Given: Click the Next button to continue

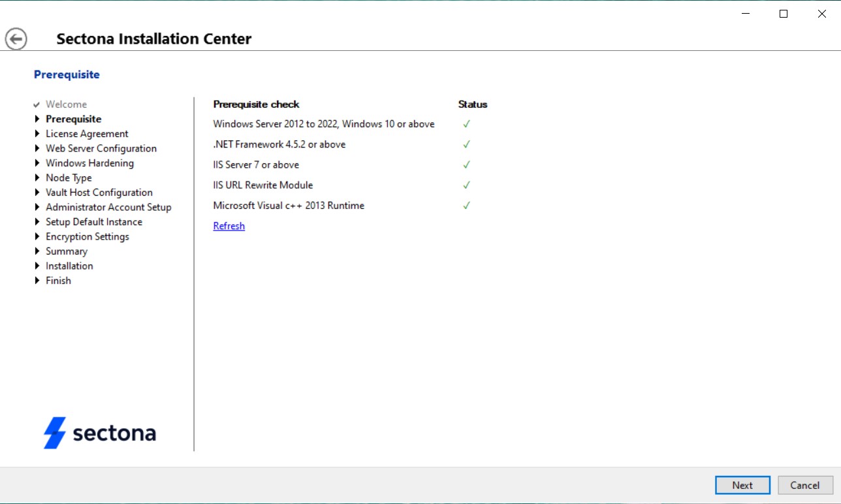Looking at the screenshot, I should coord(742,485).
